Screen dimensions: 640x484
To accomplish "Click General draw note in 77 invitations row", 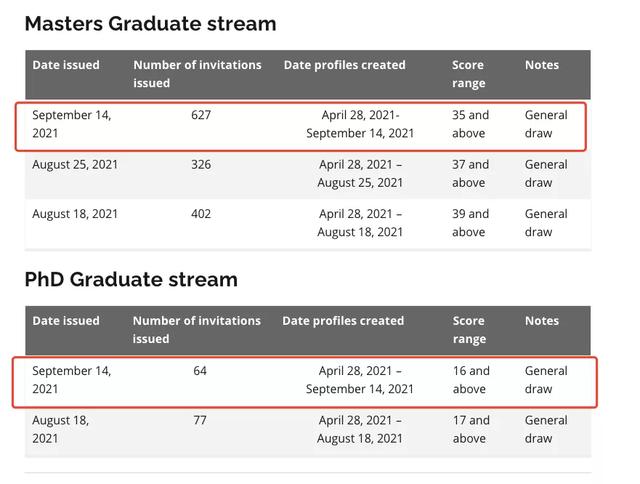I will tap(546, 429).
